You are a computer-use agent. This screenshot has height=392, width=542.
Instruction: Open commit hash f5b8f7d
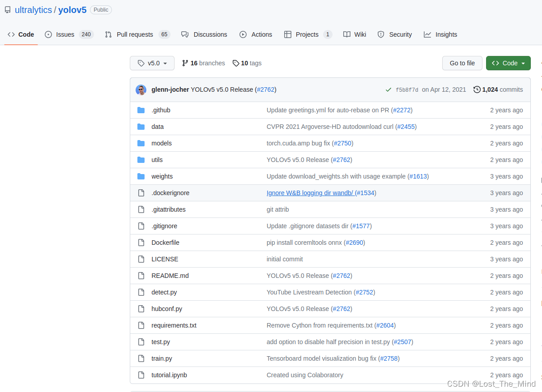407,90
